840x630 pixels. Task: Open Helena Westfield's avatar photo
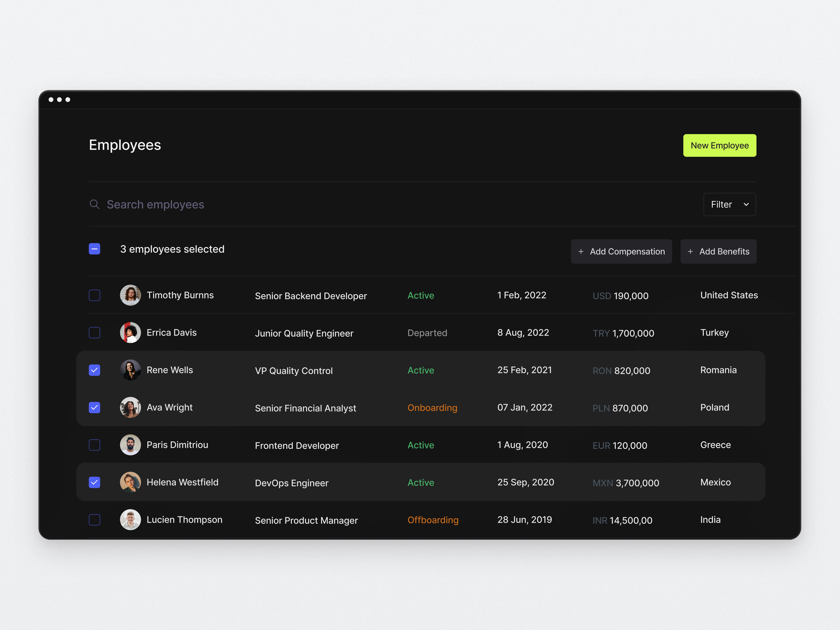click(130, 482)
